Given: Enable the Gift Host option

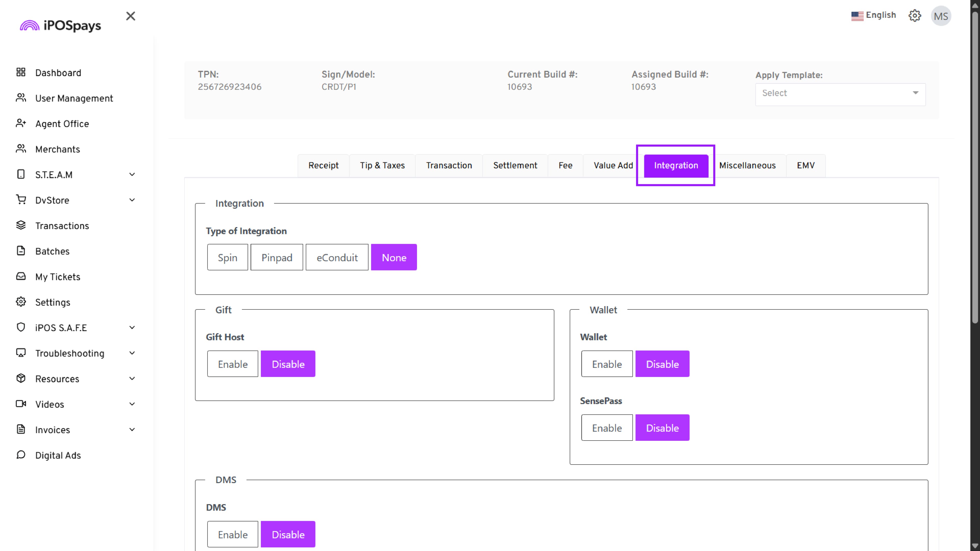Looking at the screenshot, I should point(232,364).
